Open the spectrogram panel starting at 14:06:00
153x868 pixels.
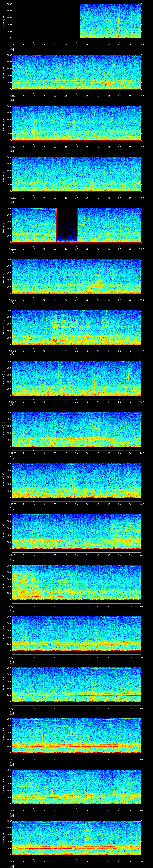point(77,123)
